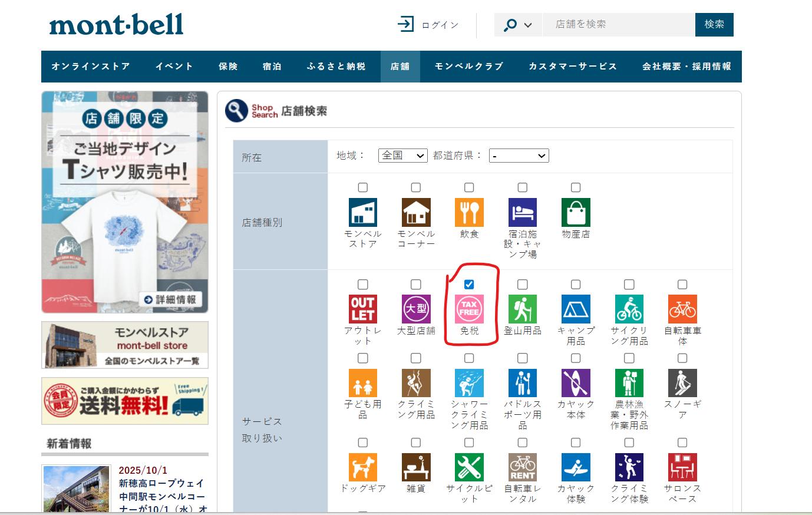Click the store search text field
This screenshot has height=515, width=812.
click(618, 25)
